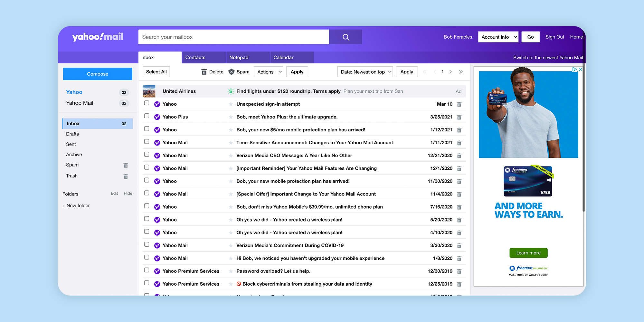Delete the Unexpected sign-in attempt email

pyautogui.click(x=459, y=104)
